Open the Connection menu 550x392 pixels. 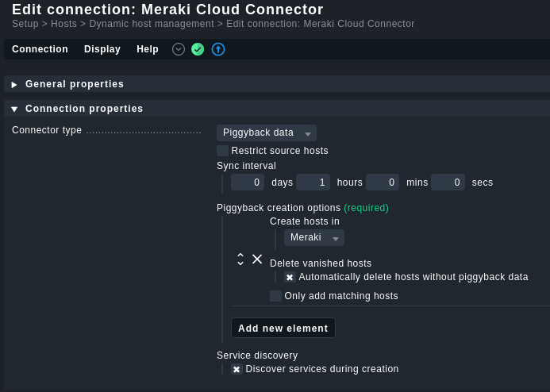[40, 49]
